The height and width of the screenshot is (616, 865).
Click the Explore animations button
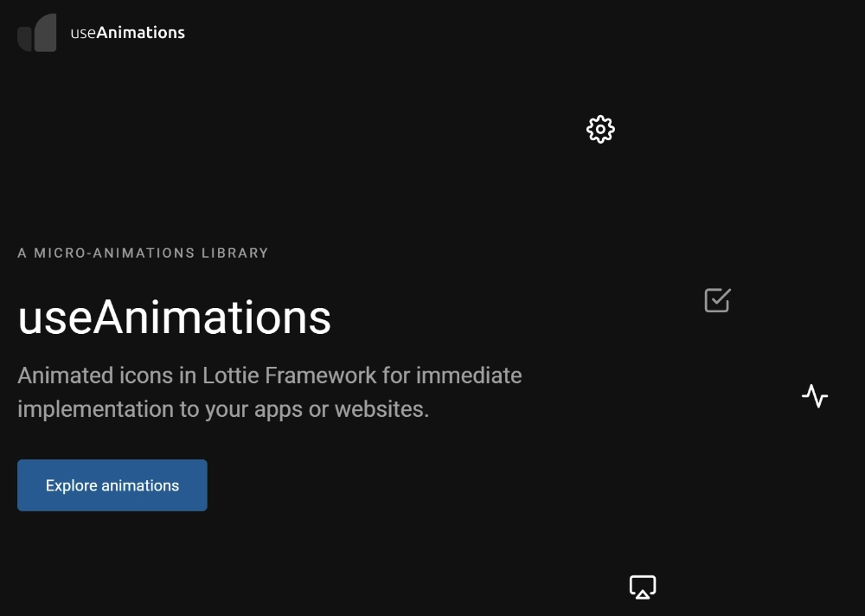(x=112, y=484)
